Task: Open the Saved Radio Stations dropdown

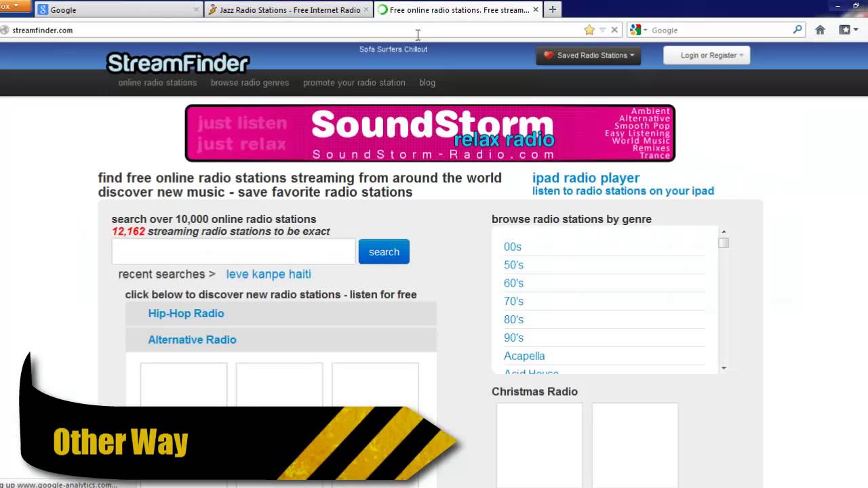Action: [x=589, y=56]
